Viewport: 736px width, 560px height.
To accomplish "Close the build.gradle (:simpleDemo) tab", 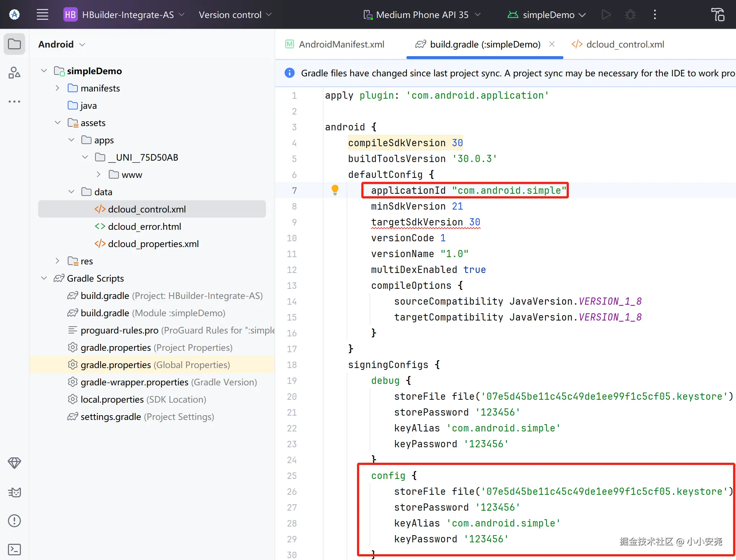I will [552, 44].
